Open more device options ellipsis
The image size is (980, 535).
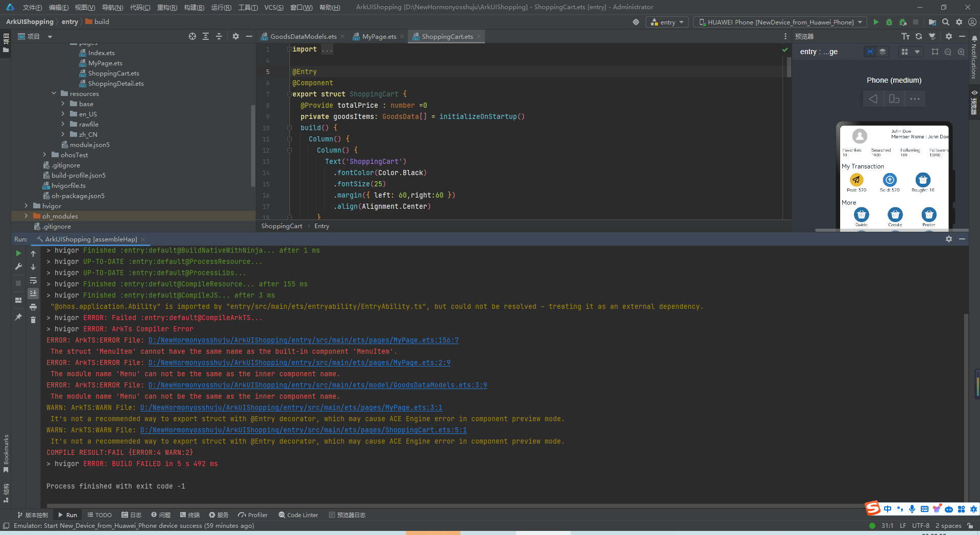915,99
